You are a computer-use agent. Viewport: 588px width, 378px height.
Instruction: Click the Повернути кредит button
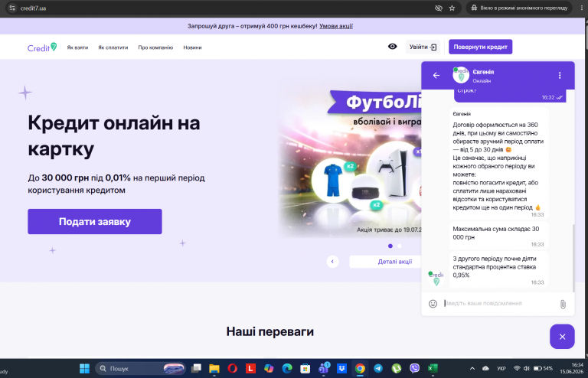480,47
